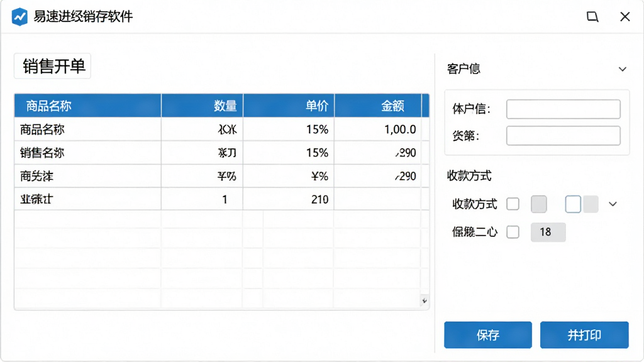Select the 商品名称 row name cell
The height and width of the screenshot is (362, 644).
click(x=88, y=129)
